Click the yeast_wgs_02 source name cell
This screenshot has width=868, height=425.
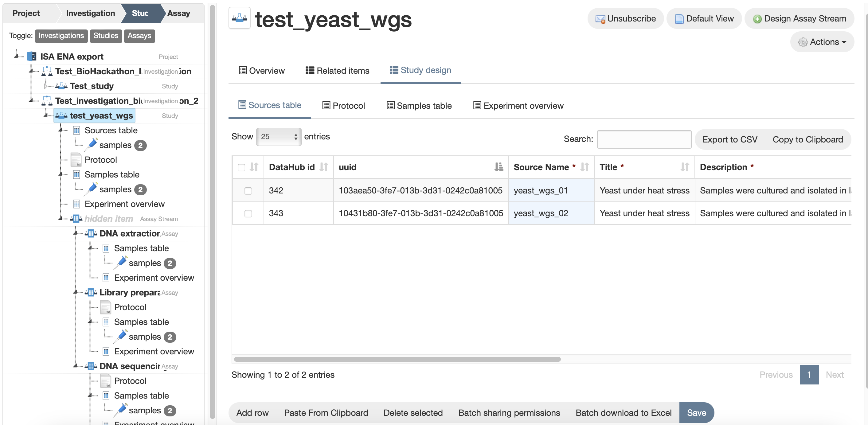click(551, 213)
